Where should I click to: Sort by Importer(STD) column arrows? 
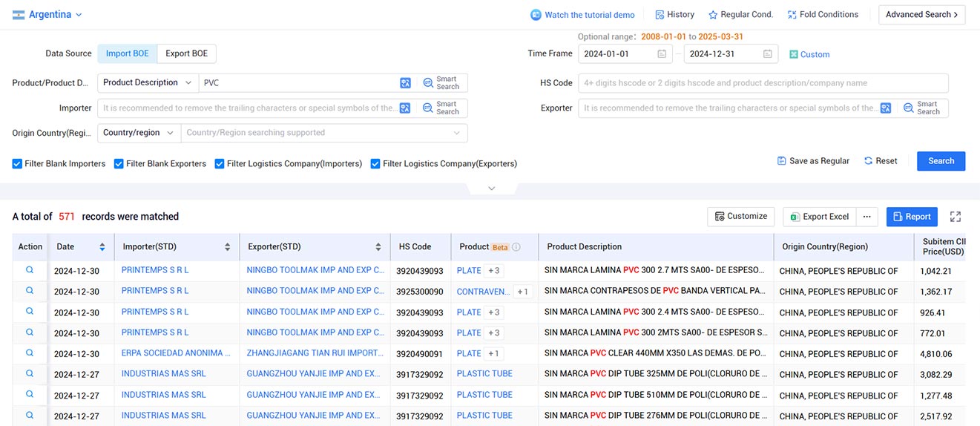(x=228, y=247)
